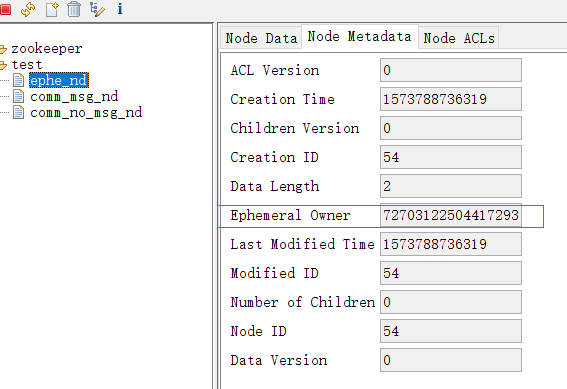
Task: Select the zookeeper tree node
Action: pyautogui.click(x=47, y=48)
